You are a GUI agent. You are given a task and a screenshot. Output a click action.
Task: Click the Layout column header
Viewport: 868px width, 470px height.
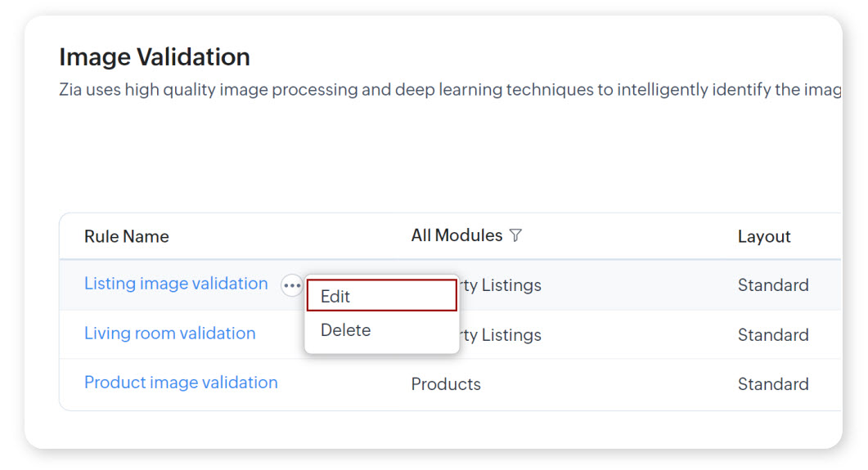(x=764, y=236)
